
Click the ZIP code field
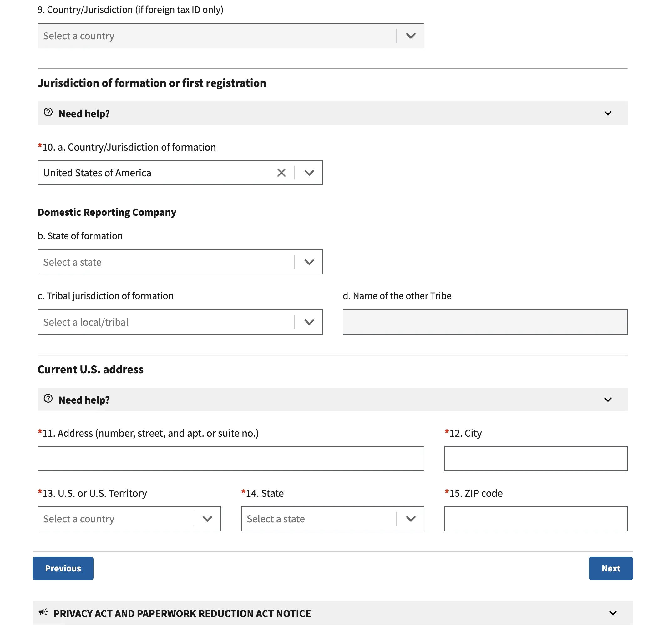[536, 519]
